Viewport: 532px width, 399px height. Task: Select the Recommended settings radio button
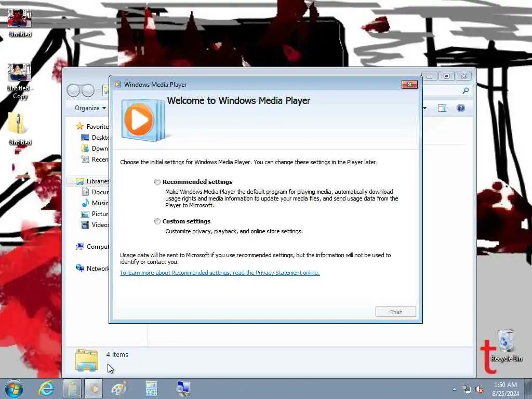(x=157, y=182)
